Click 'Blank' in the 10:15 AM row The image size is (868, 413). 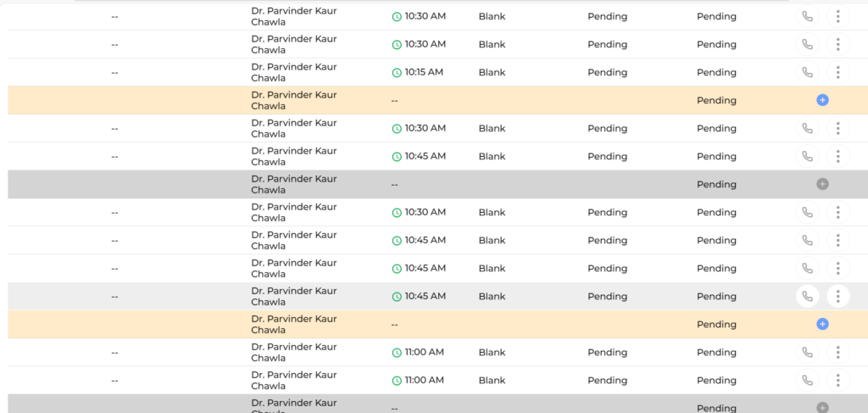point(492,73)
